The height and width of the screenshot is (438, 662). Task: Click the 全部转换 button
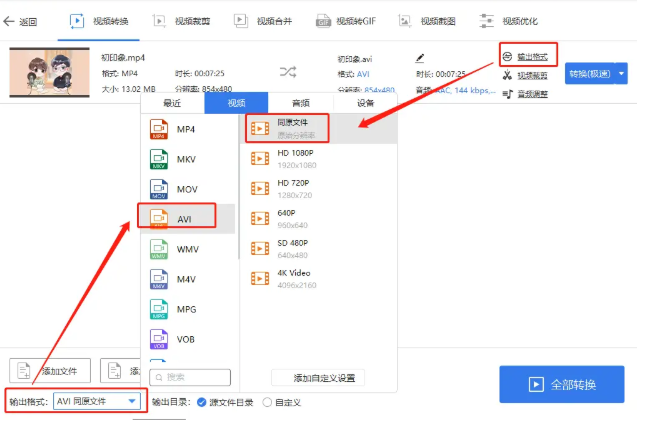tap(562, 384)
